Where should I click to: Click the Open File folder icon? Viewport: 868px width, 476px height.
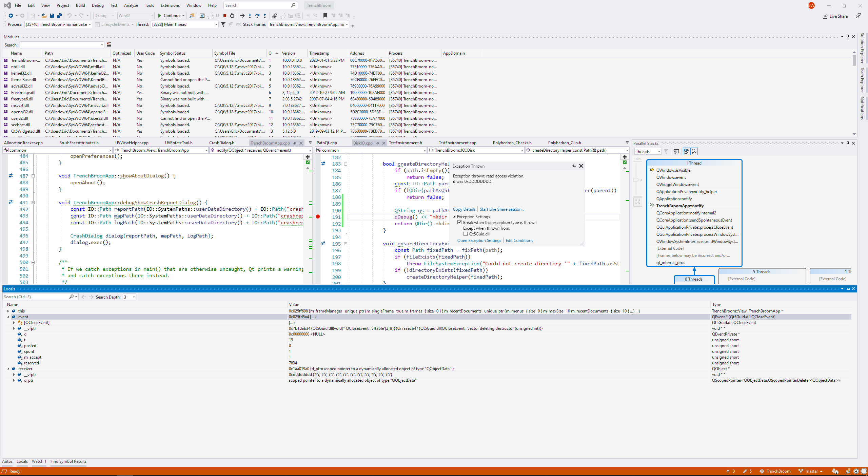click(x=44, y=16)
